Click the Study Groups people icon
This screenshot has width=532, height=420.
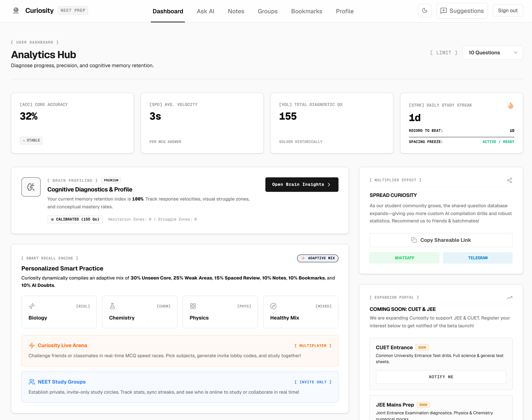pyautogui.click(x=32, y=382)
